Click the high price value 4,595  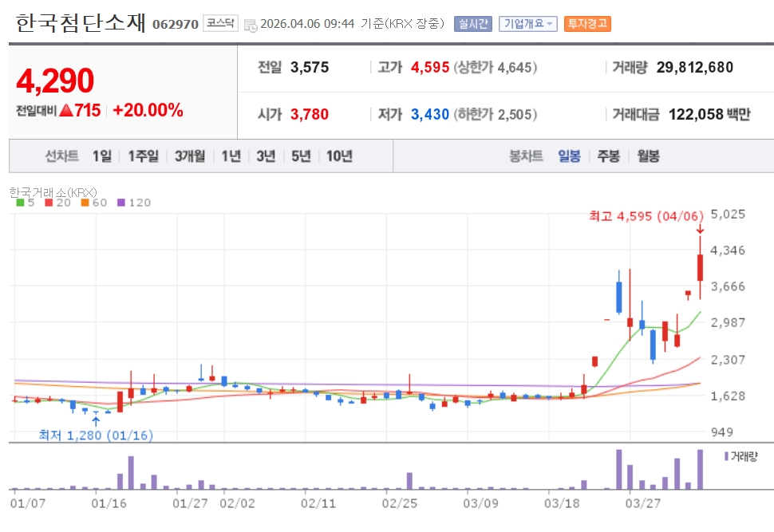(x=430, y=68)
